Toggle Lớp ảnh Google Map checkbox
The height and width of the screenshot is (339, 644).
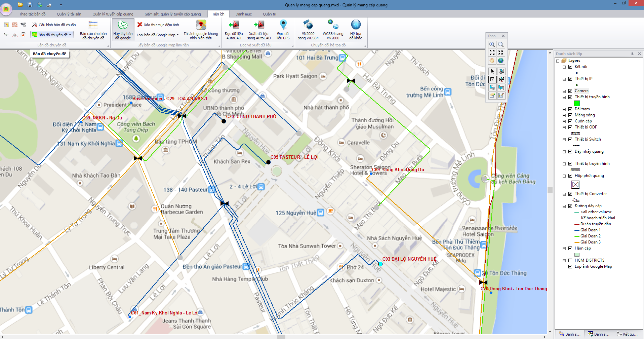click(x=570, y=266)
